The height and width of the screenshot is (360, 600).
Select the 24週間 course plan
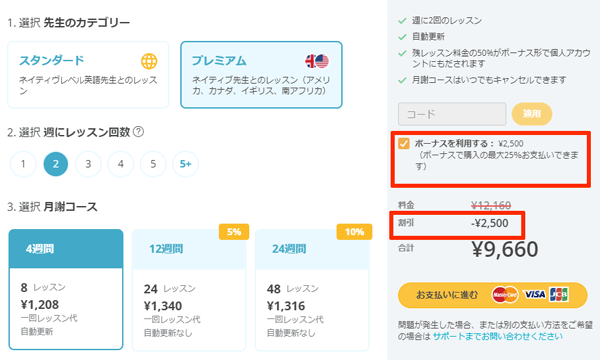click(x=312, y=290)
